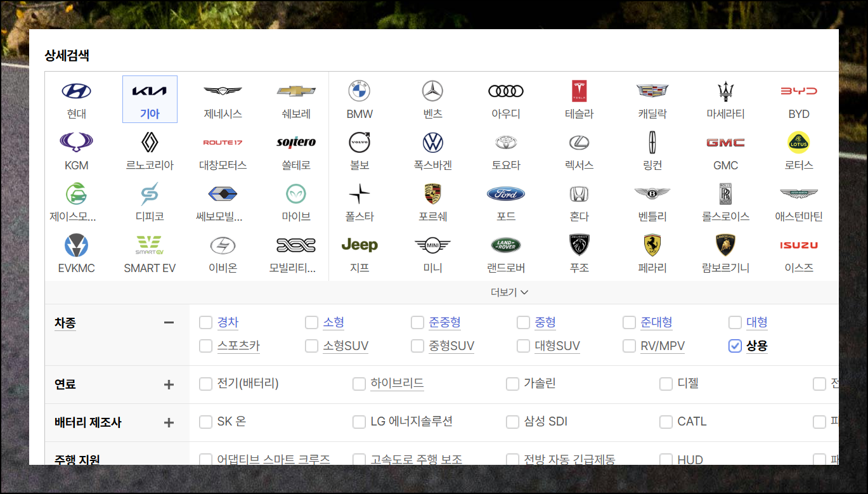Image resolution: width=868 pixels, height=494 pixels.
Task: Select the Chevrolet (쉐보레) brand logo
Action: [x=296, y=91]
